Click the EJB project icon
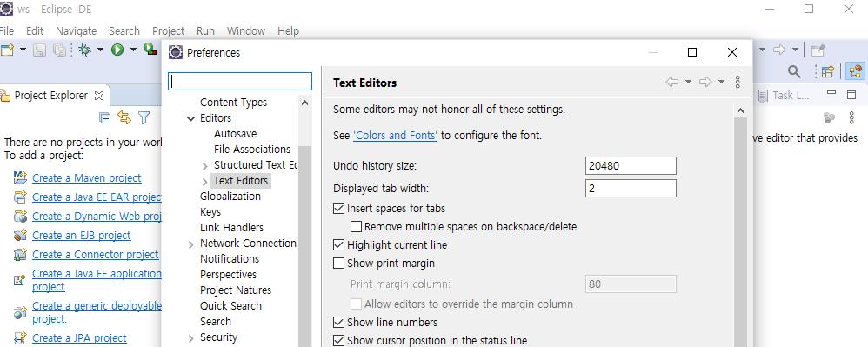868x347 pixels. [x=20, y=235]
